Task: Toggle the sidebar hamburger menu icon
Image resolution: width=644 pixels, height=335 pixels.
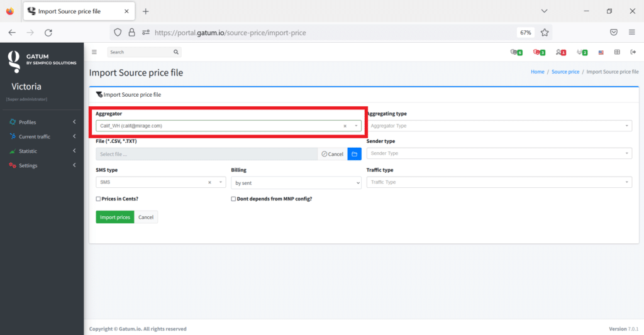Action: click(94, 52)
